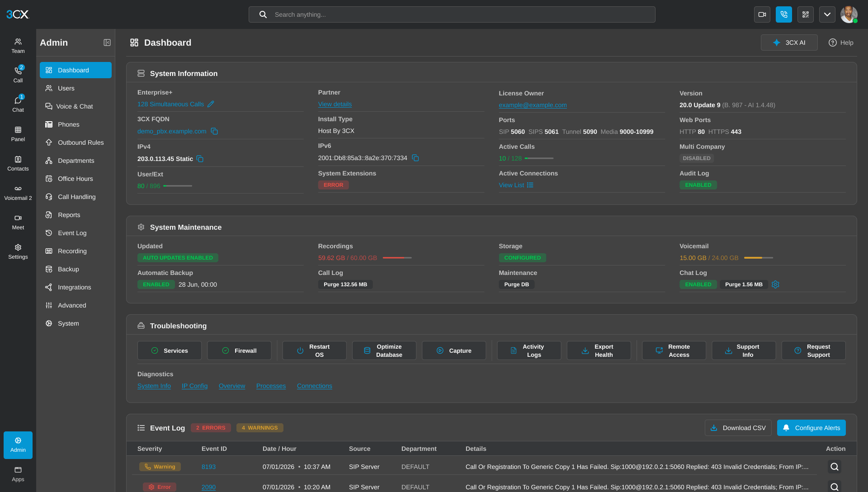The width and height of the screenshot is (868, 492).
Task: Focus the Search anything field
Action: point(452,14)
